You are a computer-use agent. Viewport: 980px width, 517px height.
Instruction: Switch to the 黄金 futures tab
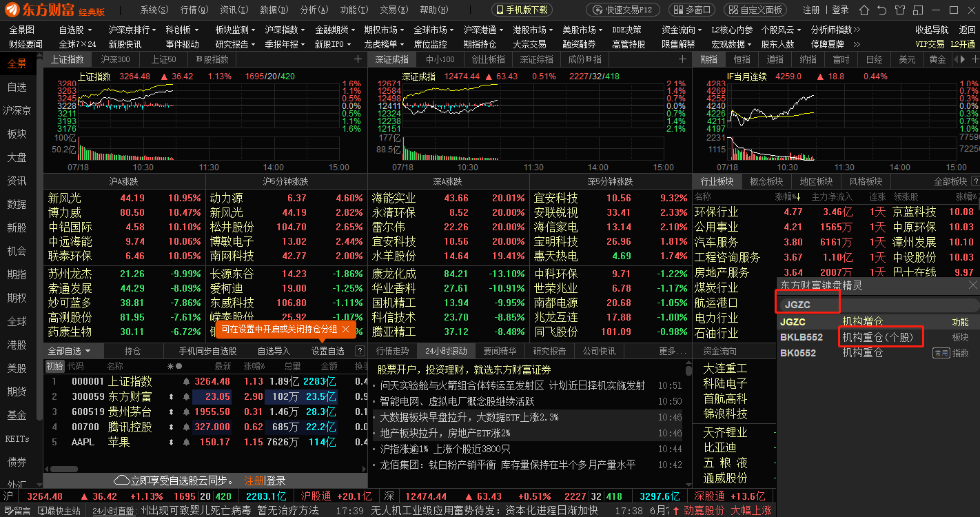point(938,59)
